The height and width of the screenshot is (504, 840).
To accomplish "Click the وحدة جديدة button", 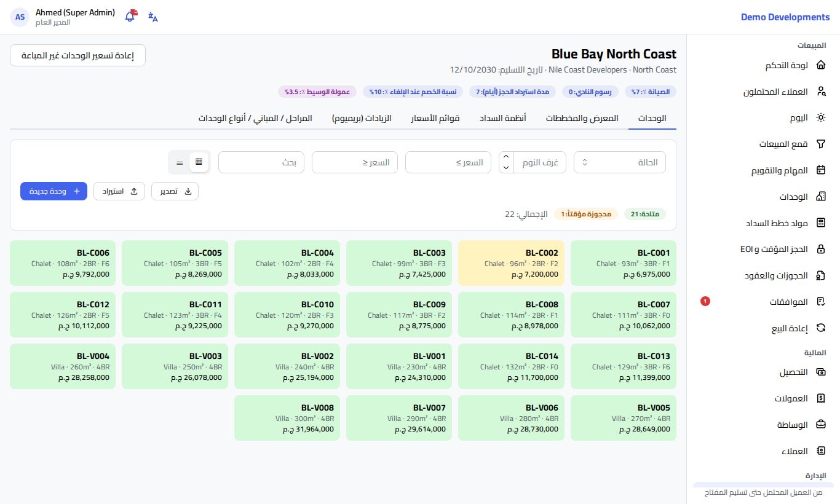I will tap(53, 191).
